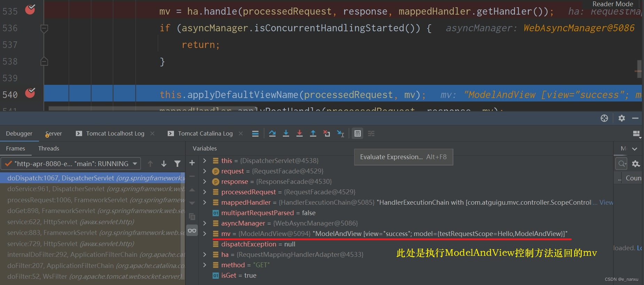
Task: Switch to the Debugger tab
Action: click(19, 133)
